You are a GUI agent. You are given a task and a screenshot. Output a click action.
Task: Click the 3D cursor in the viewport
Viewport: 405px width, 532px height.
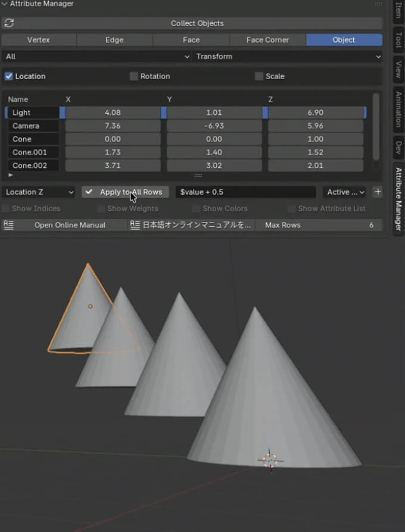[x=270, y=460]
